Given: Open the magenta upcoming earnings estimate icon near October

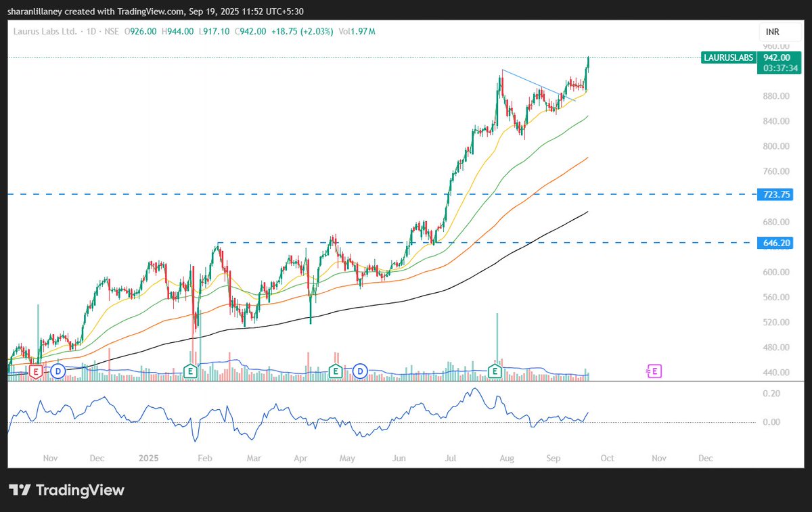Looking at the screenshot, I should pyautogui.click(x=654, y=371).
